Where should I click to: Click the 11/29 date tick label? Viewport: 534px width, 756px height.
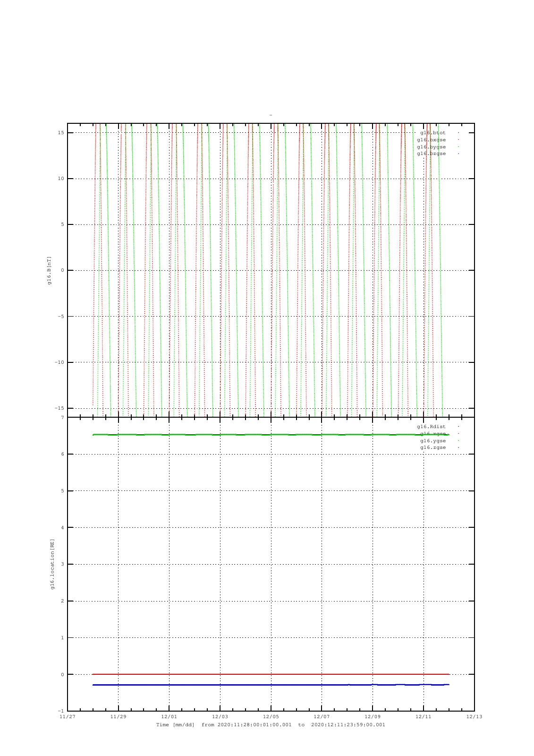tap(118, 717)
